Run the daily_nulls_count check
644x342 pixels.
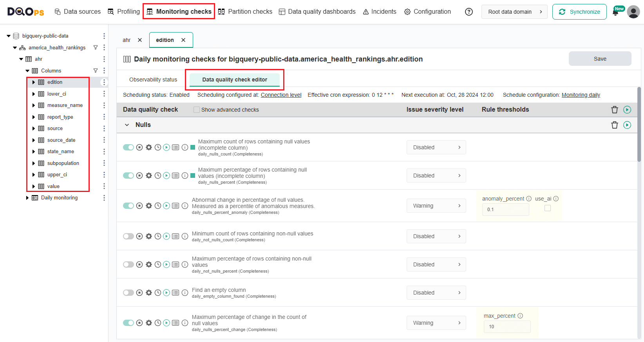166,147
